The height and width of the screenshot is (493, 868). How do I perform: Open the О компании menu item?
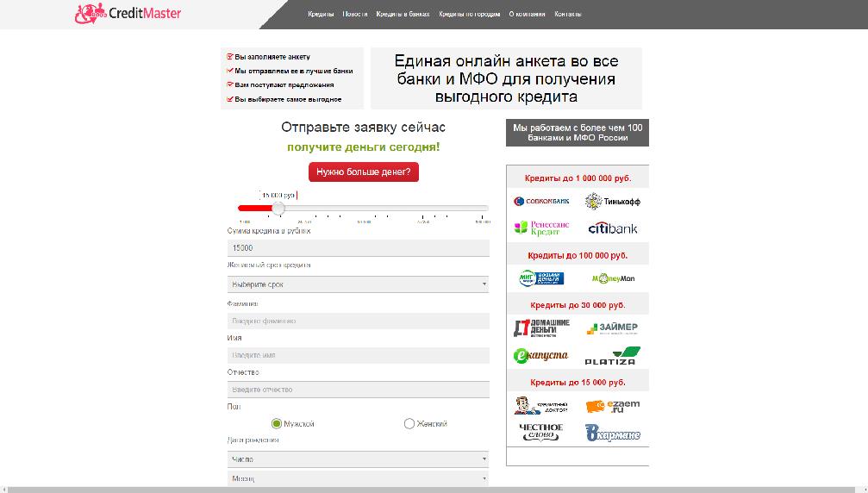(527, 15)
